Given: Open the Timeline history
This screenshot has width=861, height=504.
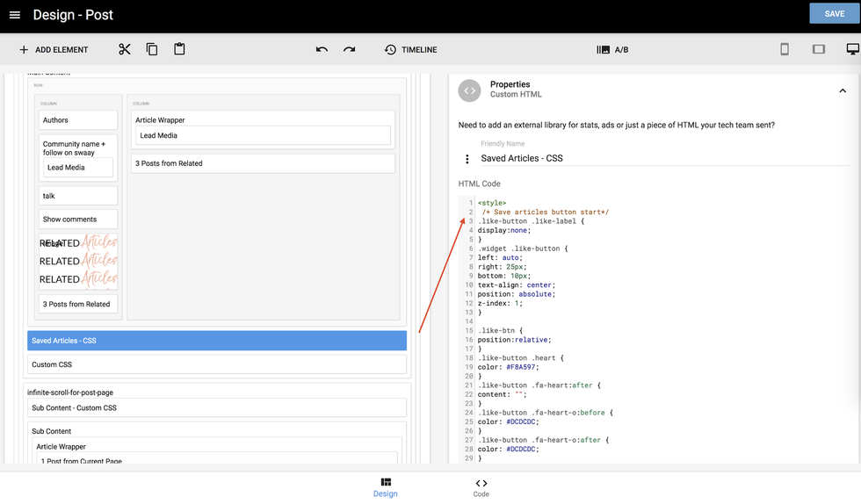Looking at the screenshot, I should (x=410, y=50).
